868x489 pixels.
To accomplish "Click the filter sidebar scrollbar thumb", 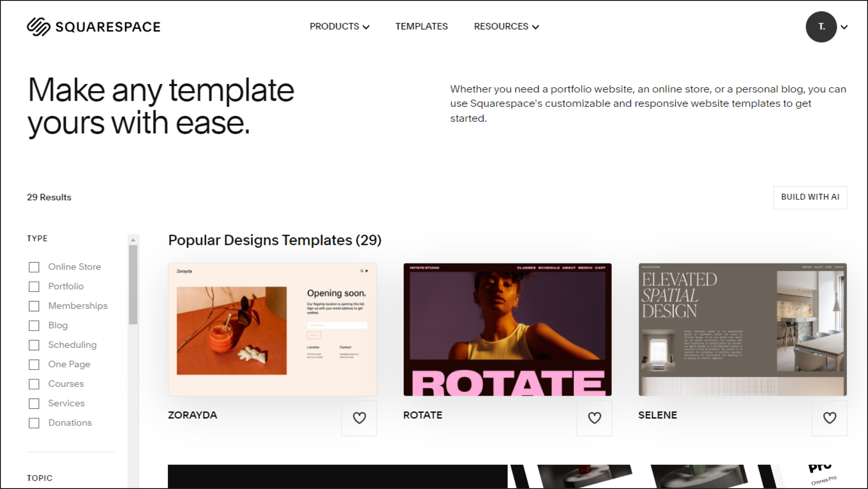I will (133, 285).
